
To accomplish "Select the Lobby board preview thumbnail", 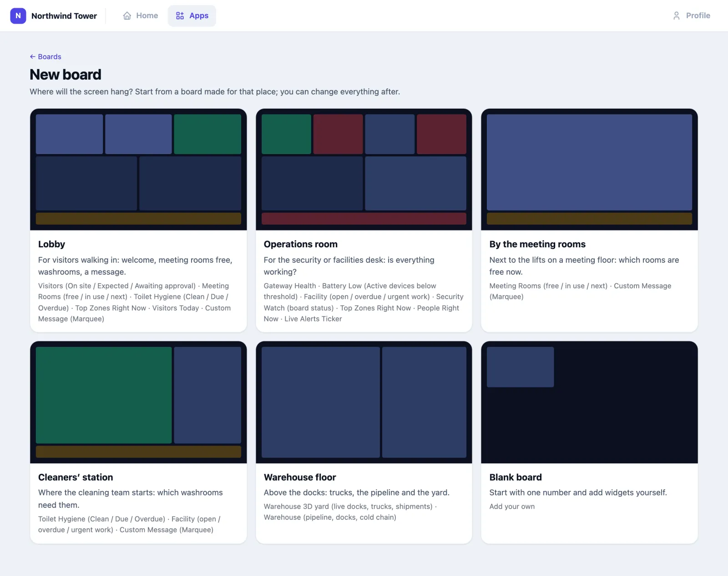I will 138,170.
